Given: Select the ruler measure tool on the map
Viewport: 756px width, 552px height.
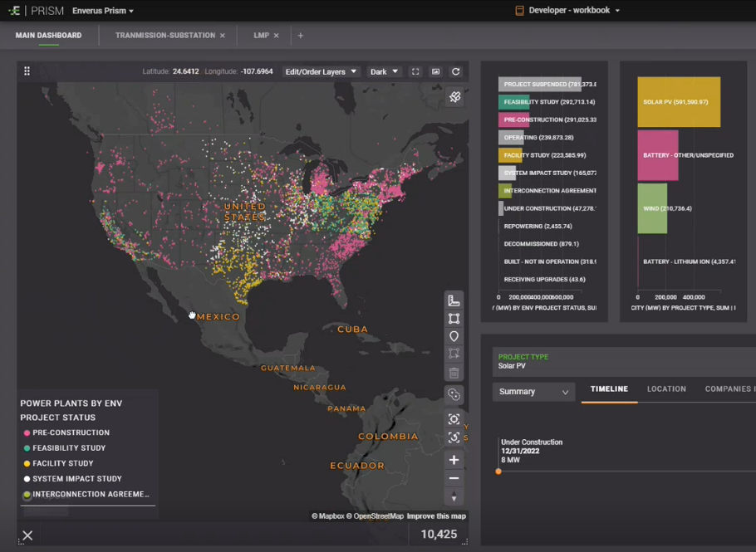Looking at the screenshot, I should point(454,300).
